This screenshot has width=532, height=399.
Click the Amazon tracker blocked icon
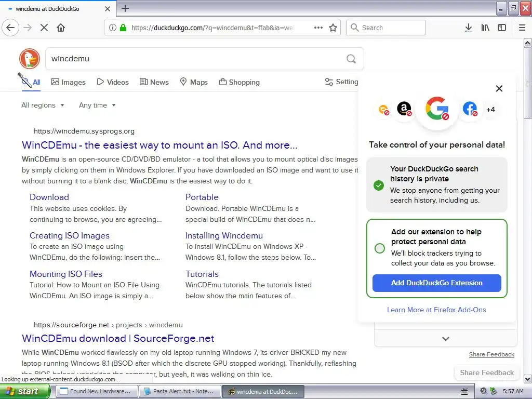[404, 109]
